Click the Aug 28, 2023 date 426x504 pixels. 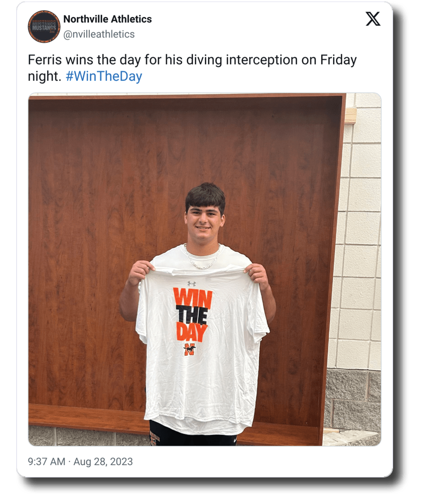[x=103, y=462]
